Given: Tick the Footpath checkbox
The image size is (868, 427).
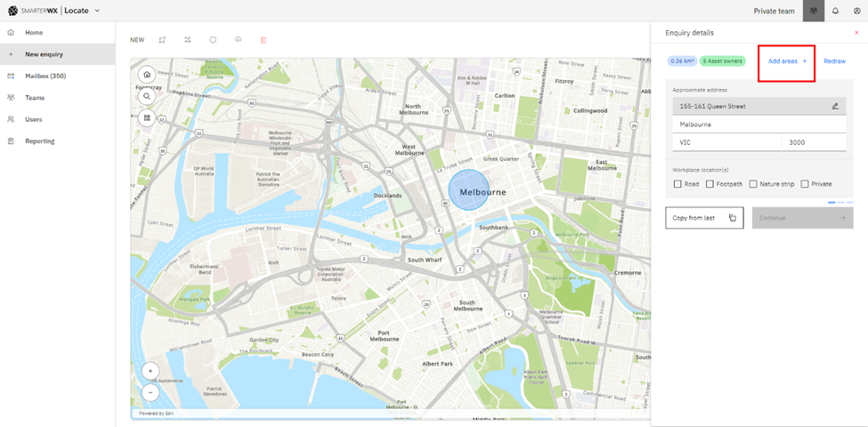Looking at the screenshot, I should (x=710, y=184).
